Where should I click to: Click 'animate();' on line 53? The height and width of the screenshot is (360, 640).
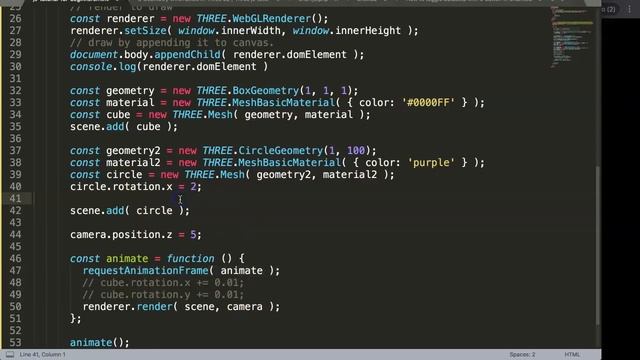point(100,342)
